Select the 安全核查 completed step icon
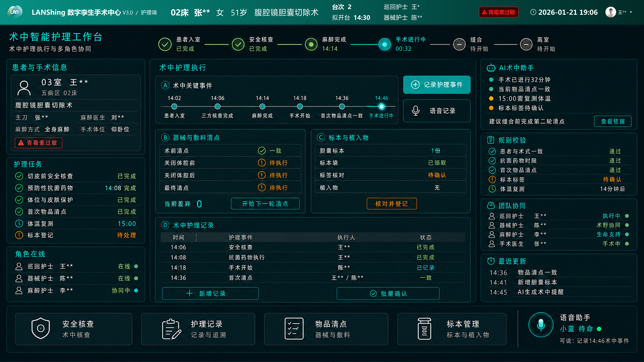This screenshot has height=362, width=644. click(238, 44)
